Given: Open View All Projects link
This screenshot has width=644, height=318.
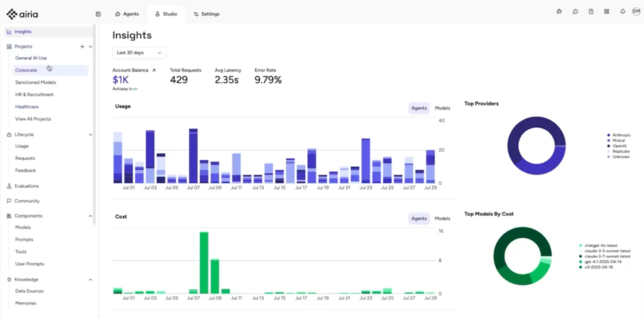Looking at the screenshot, I should pyautogui.click(x=33, y=119).
